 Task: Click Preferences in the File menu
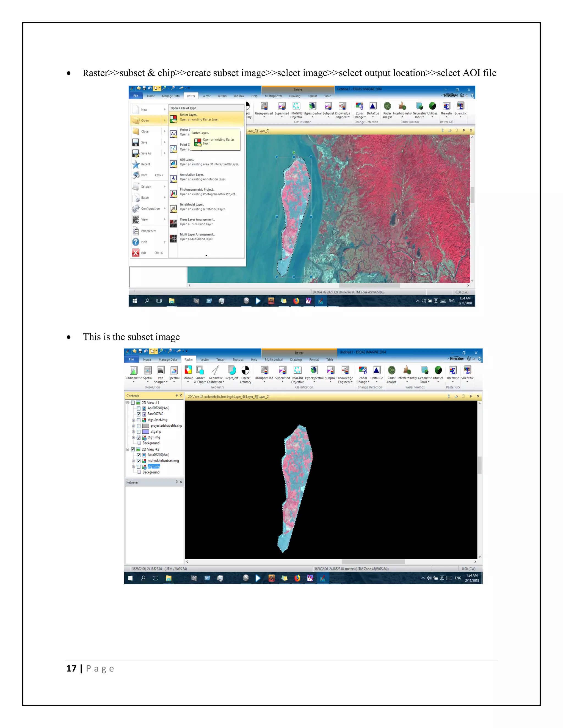point(148,231)
